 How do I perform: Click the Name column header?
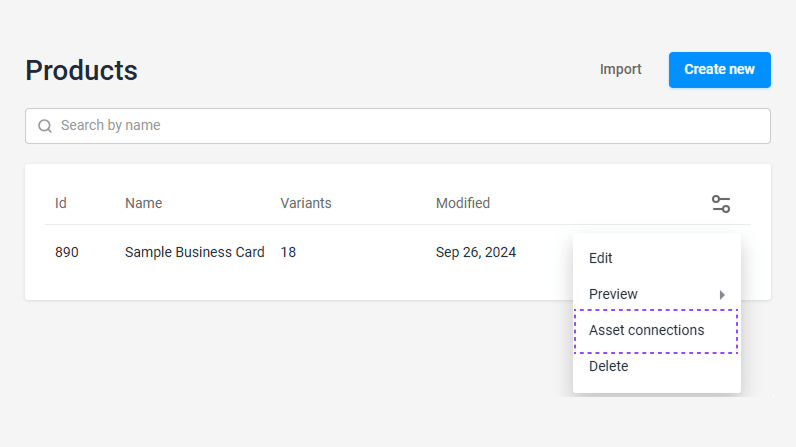click(x=144, y=203)
